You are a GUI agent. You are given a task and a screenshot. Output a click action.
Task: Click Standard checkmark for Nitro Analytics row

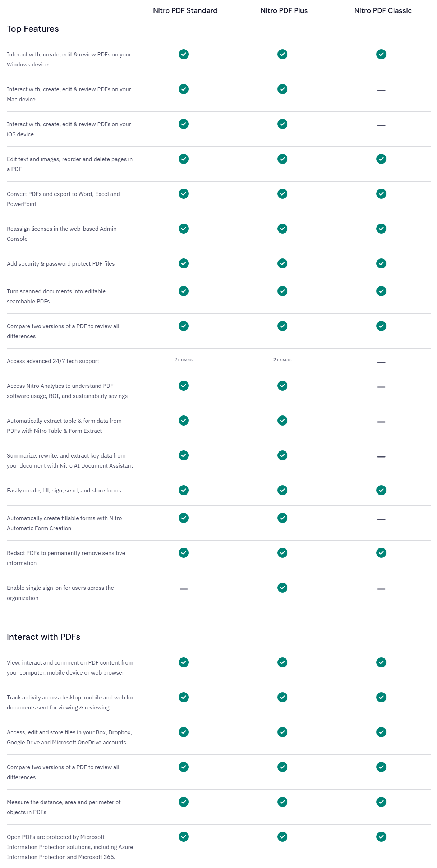[184, 386]
